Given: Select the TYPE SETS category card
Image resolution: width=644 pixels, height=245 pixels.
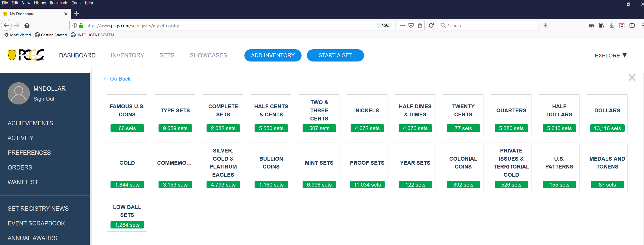Looking at the screenshot, I should click(175, 115).
